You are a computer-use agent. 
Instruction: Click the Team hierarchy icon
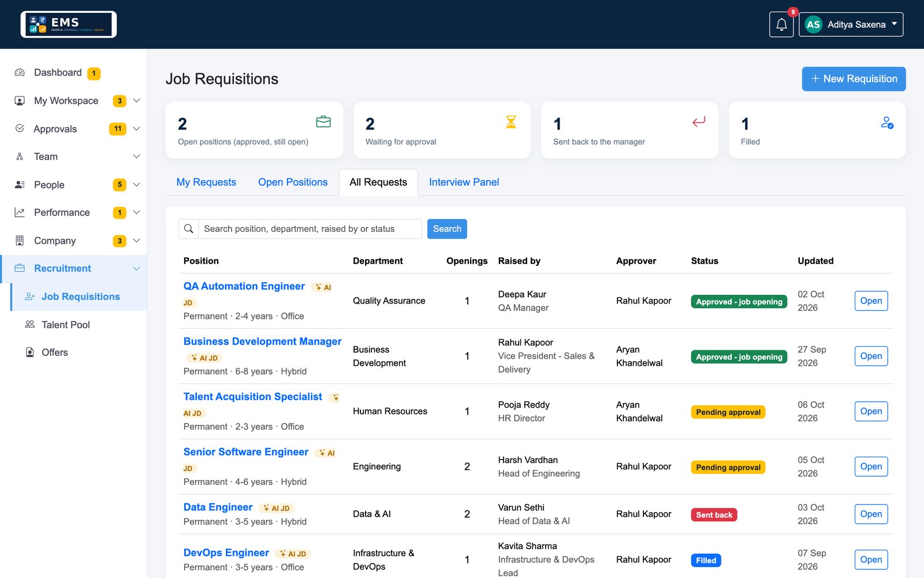[20, 157]
